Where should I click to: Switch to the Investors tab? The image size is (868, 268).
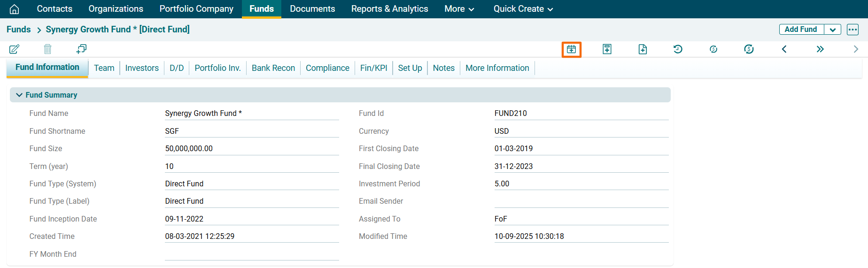click(x=142, y=68)
